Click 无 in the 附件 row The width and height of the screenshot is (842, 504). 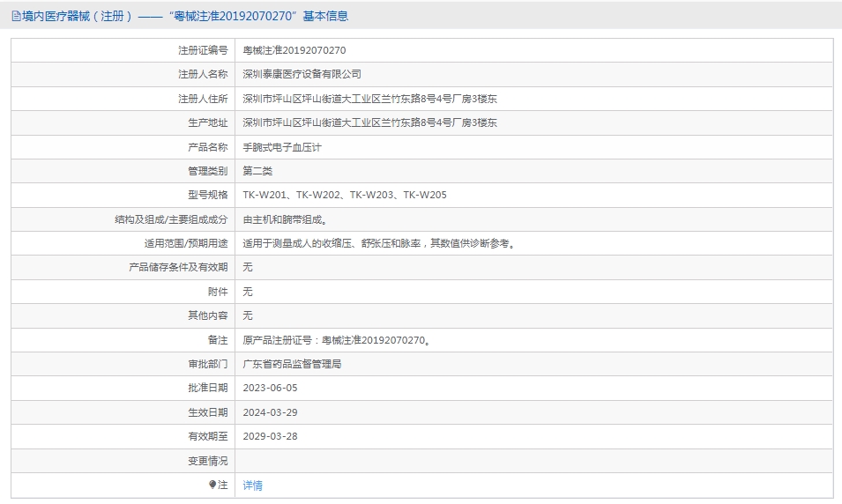click(x=248, y=292)
